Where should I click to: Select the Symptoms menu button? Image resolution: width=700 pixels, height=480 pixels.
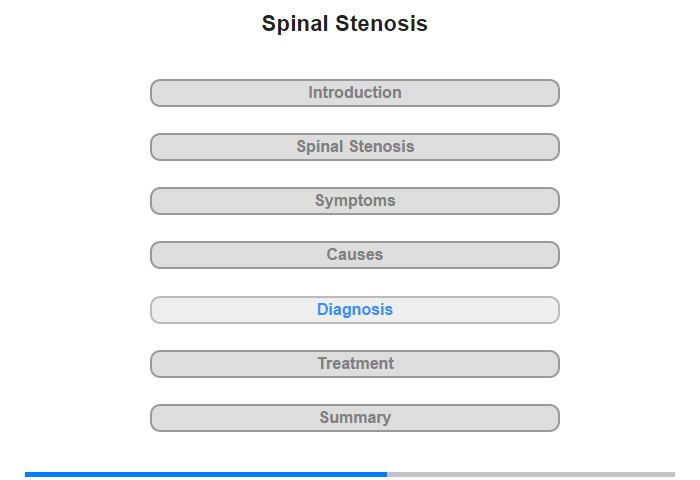click(x=354, y=201)
